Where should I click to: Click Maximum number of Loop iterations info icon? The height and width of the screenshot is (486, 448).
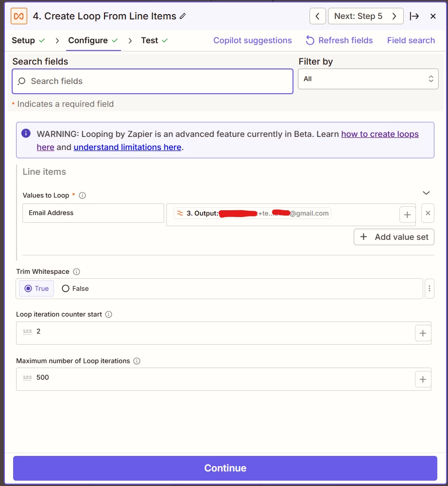137,361
